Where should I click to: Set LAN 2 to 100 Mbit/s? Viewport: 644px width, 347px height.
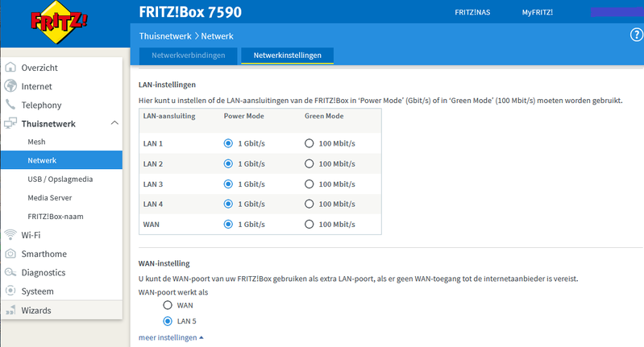[x=309, y=163]
